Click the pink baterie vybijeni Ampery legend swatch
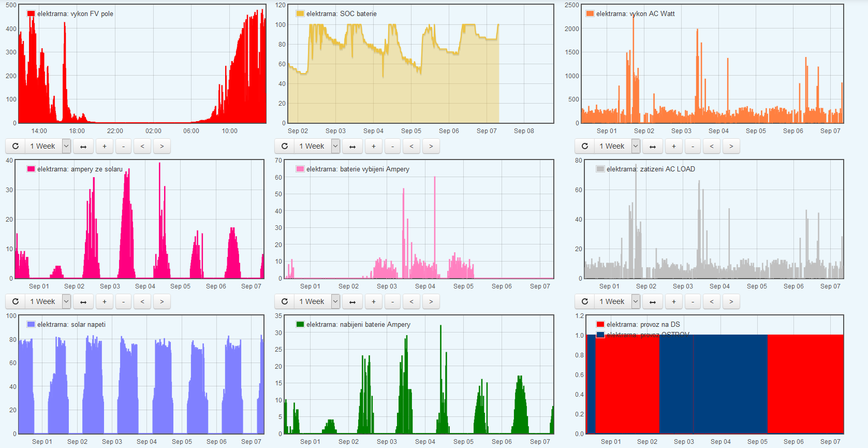Viewport: 868px width, 448px height. tap(300, 169)
